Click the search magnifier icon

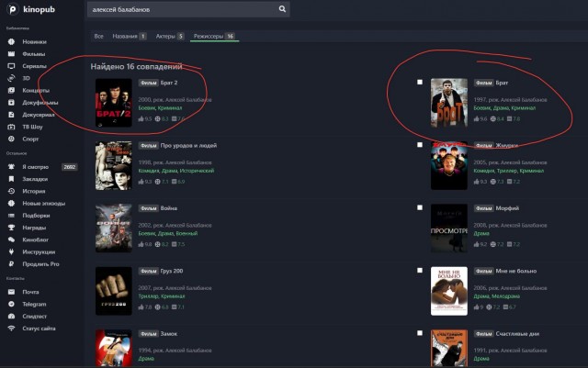pyautogui.click(x=282, y=9)
